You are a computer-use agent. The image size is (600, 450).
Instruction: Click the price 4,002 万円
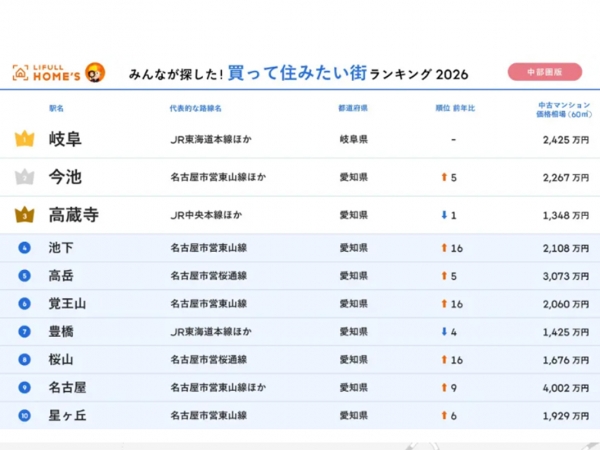click(566, 388)
